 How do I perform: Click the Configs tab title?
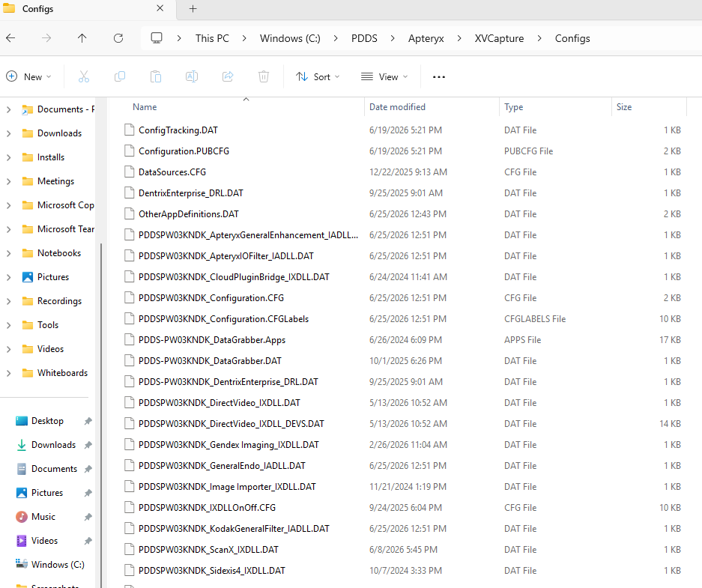pyautogui.click(x=37, y=8)
